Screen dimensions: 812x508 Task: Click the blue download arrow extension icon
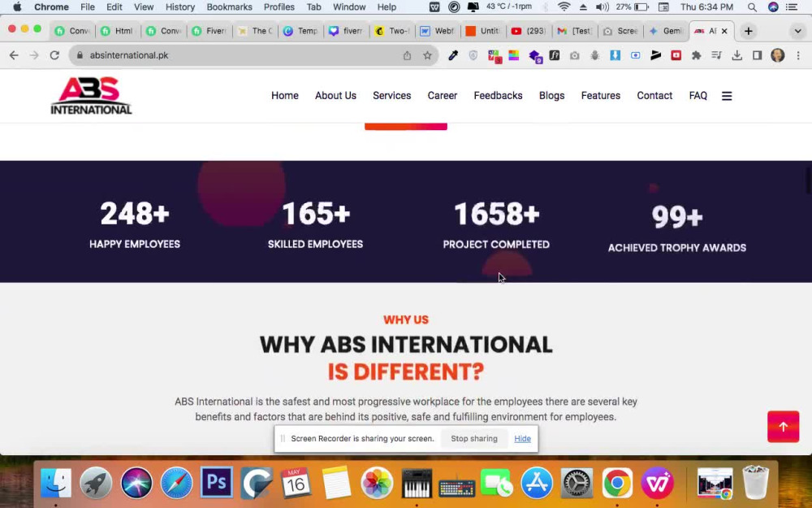tap(615, 55)
